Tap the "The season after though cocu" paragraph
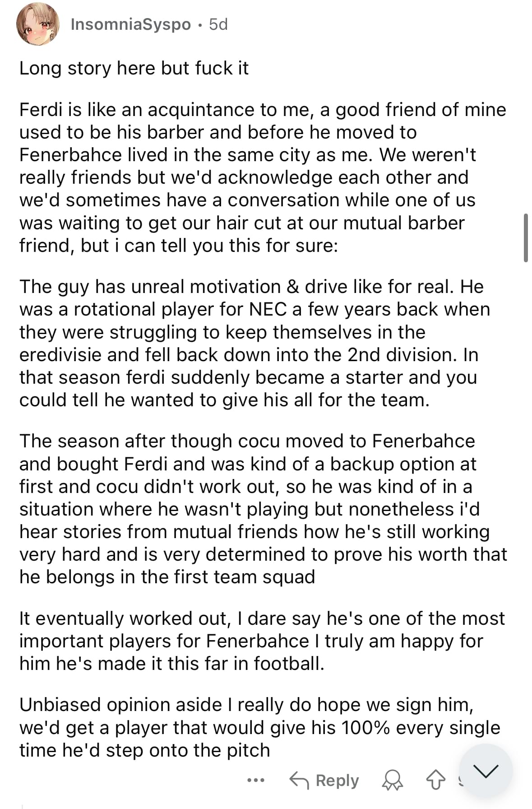 [263, 509]
